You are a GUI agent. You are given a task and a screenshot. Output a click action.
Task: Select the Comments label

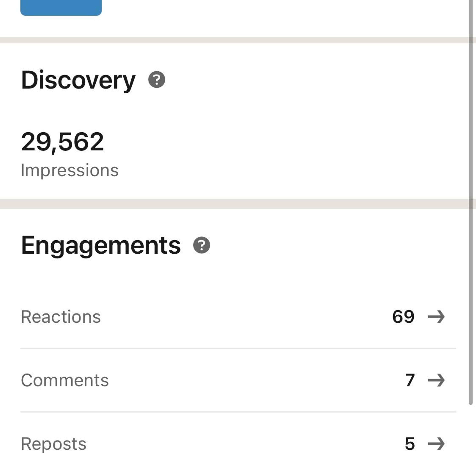click(65, 380)
